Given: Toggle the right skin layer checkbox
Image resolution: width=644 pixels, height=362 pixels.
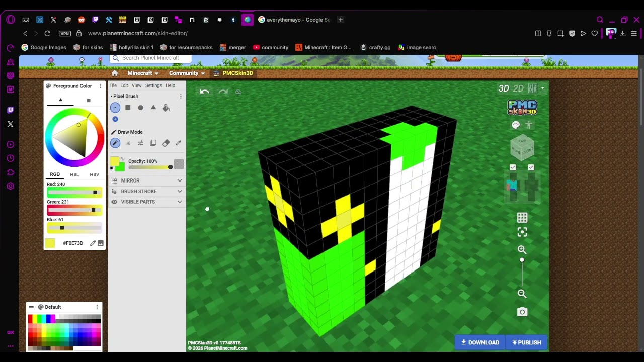Looking at the screenshot, I should tap(531, 167).
